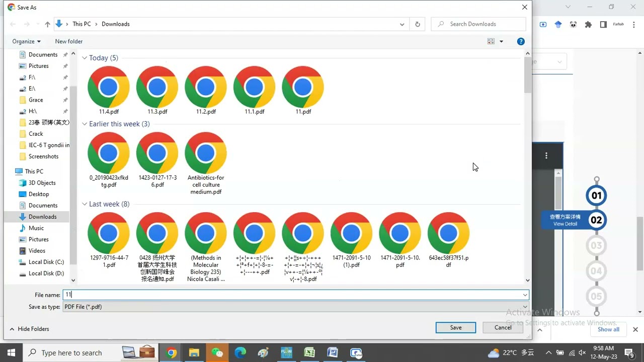
Task: Select the 1297-9716-44-71.pdf file
Action: pos(108,240)
